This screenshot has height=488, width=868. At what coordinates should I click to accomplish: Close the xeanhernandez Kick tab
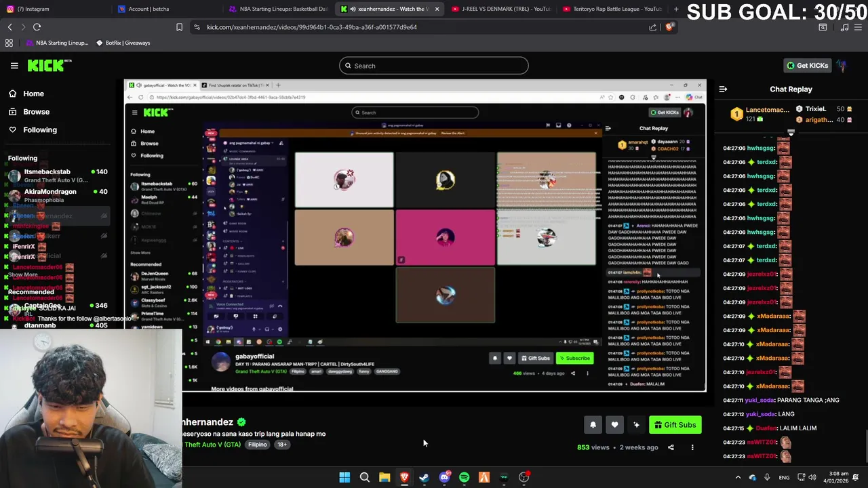[437, 9]
